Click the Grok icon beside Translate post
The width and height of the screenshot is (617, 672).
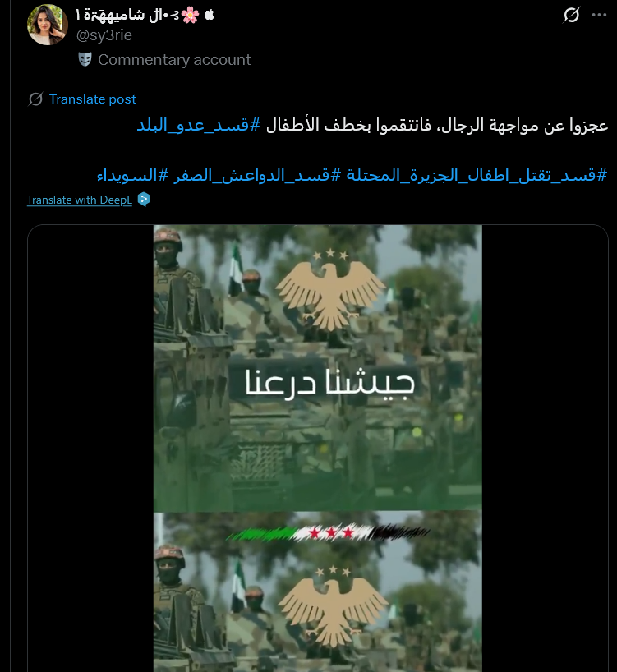tap(35, 99)
